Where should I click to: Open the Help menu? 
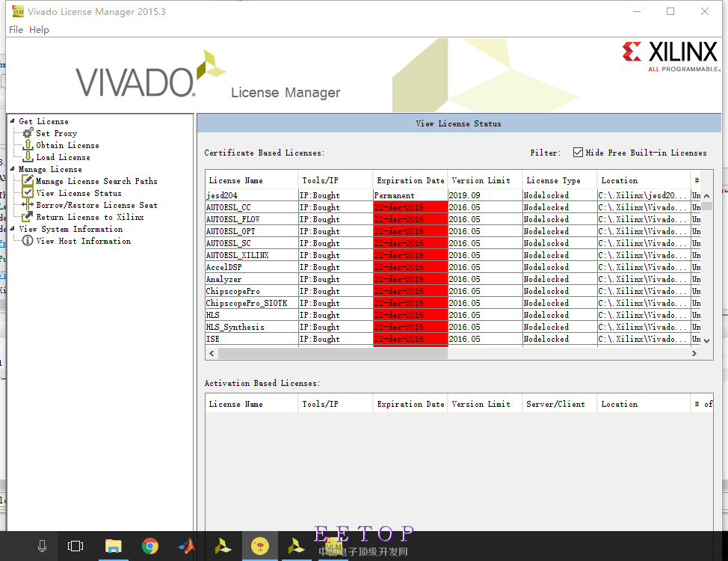point(39,29)
